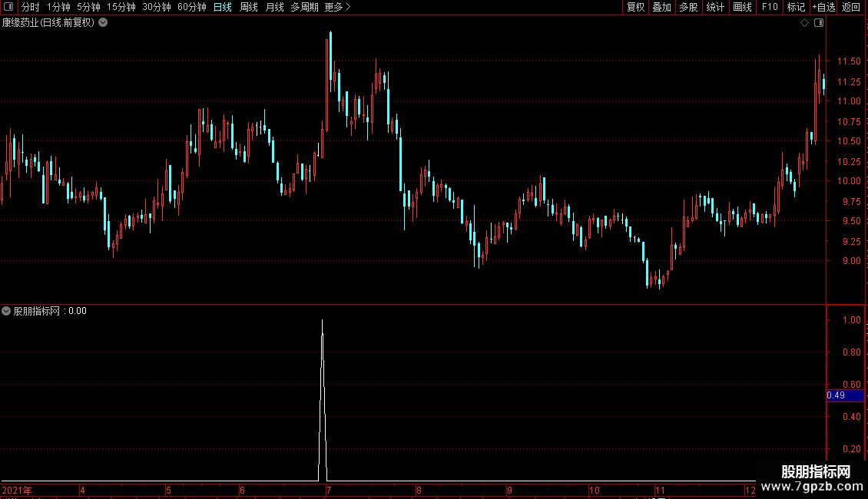
Task: Click the 叠加 overlay button
Action: 661,7
